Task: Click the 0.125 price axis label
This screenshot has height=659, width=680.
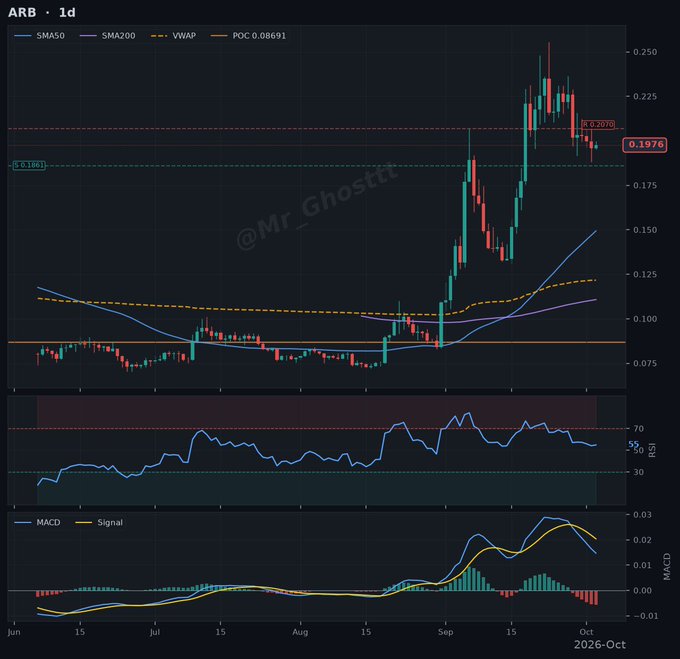Action: (644, 274)
